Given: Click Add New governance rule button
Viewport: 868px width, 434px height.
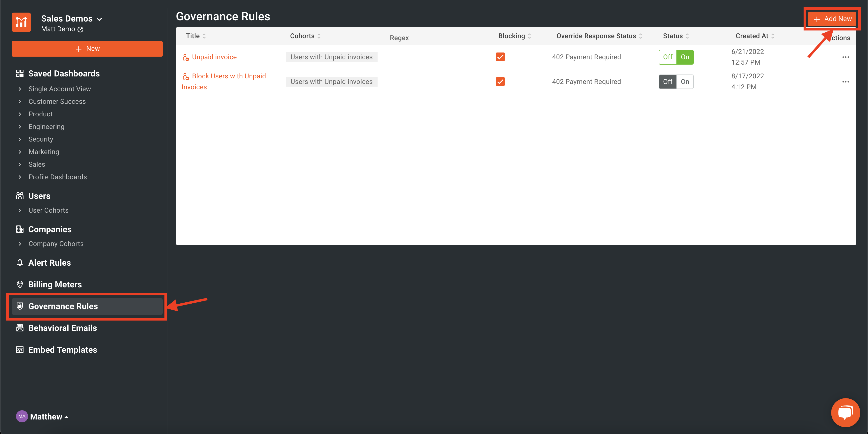Looking at the screenshot, I should pos(832,19).
